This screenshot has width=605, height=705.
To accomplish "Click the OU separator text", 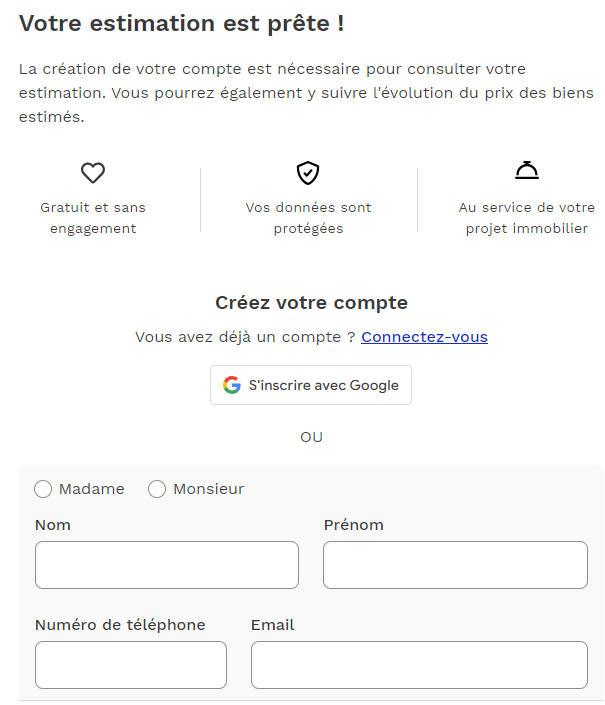I will (312, 437).
